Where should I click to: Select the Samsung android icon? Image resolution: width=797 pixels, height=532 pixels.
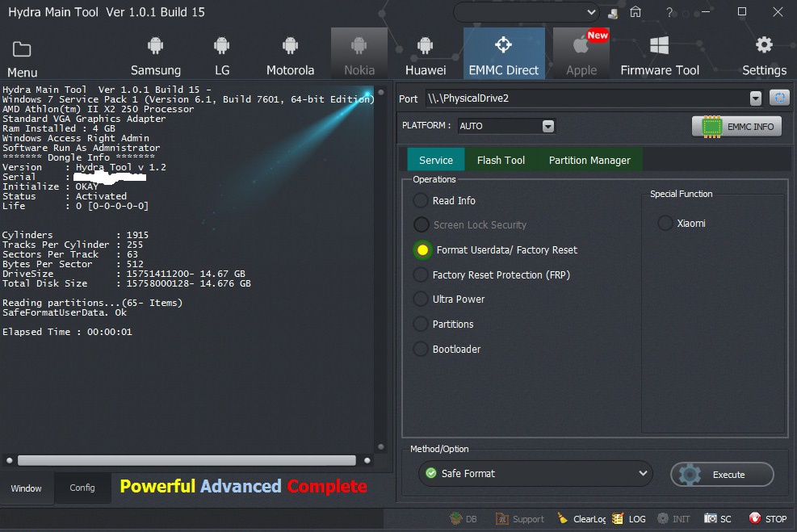(156, 46)
